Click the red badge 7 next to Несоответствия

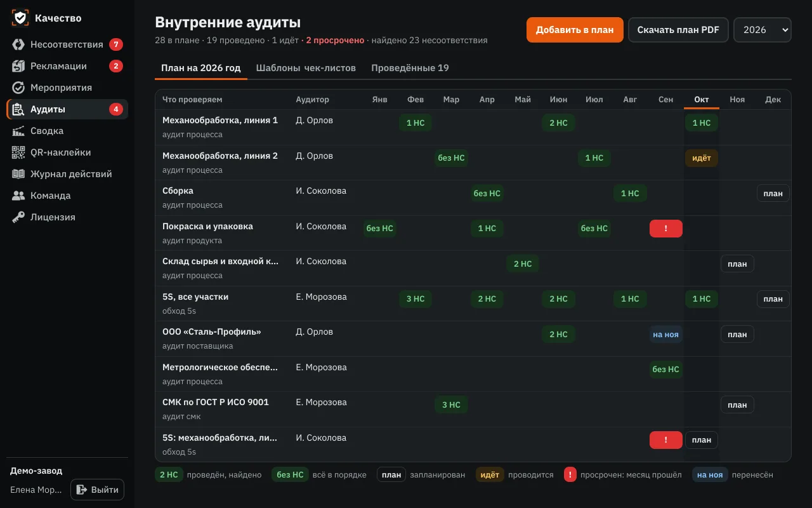pos(115,44)
